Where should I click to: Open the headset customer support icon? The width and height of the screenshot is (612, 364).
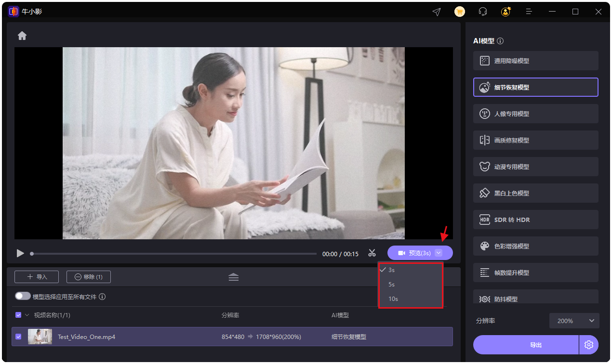point(482,12)
